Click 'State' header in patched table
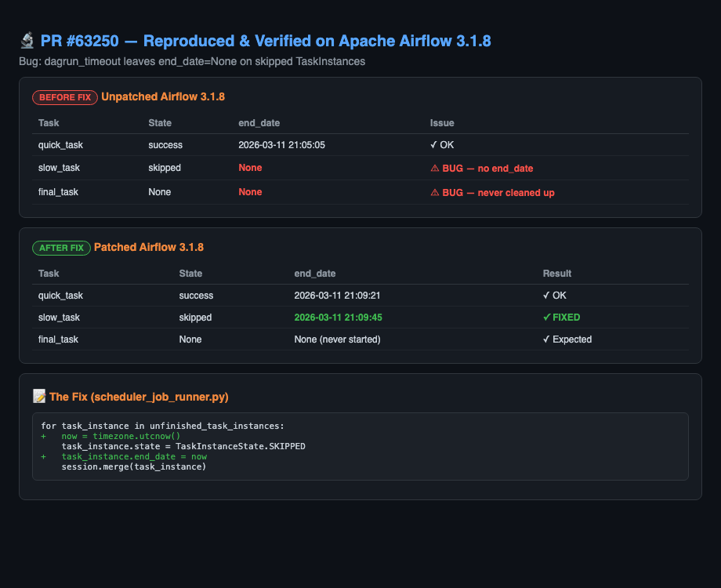 pyautogui.click(x=190, y=274)
